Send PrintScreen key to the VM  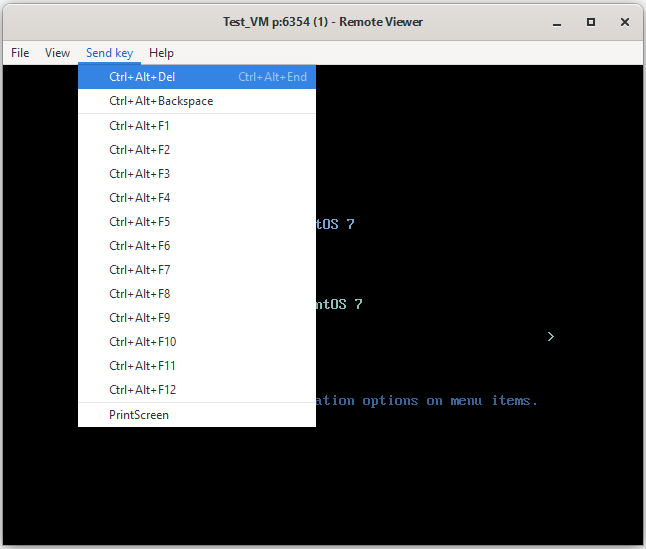coord(197,415)
